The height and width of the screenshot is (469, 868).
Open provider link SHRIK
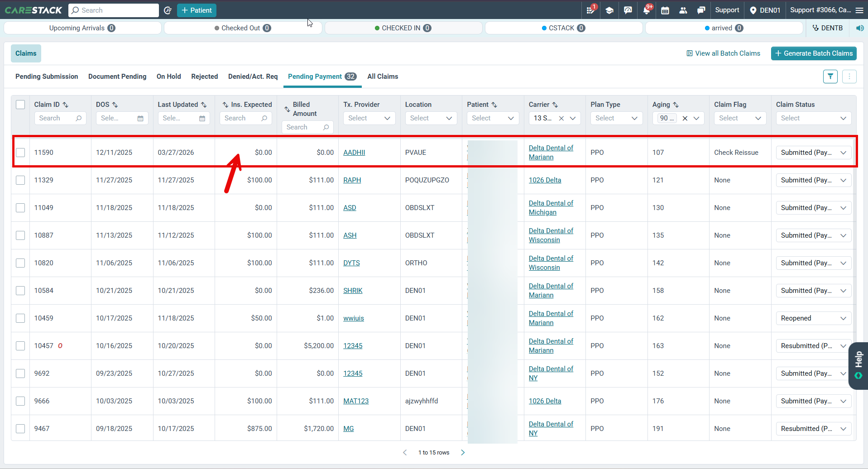tap(353, 291)
